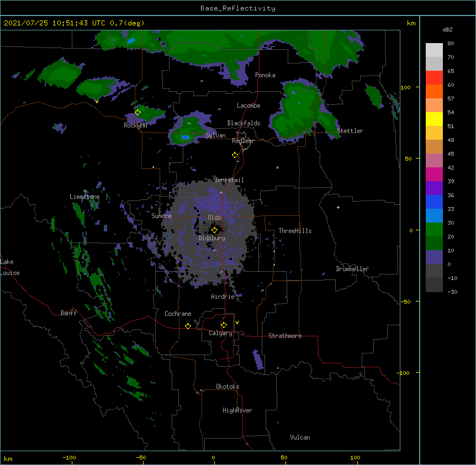Click the blue reflectivity core near Sylvan
Image resolution: width=476 pixels, height=465 pixels.
point(185,137)
